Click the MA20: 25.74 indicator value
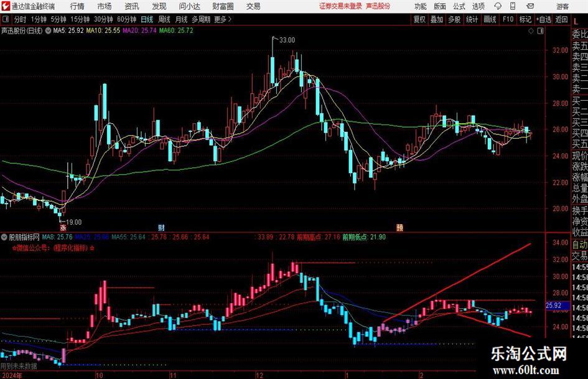588x379 pixels. [x=139, y=30]
